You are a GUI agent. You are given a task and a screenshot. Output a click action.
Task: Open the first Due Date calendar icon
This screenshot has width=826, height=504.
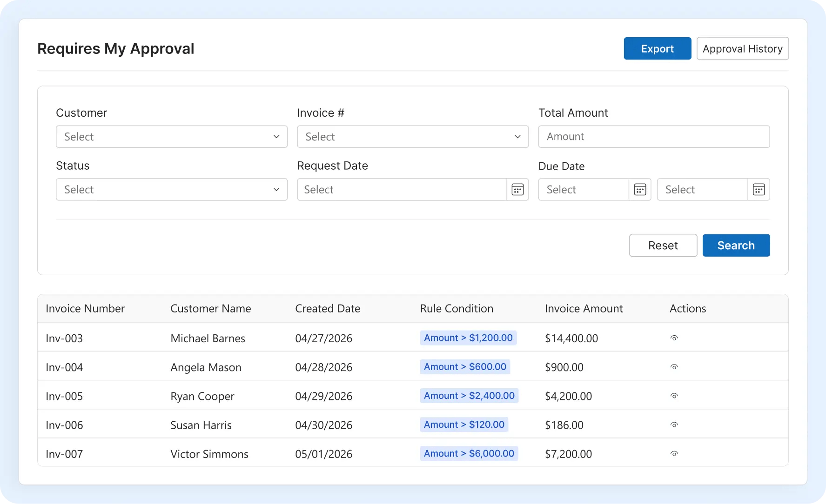tap(640, 190)
